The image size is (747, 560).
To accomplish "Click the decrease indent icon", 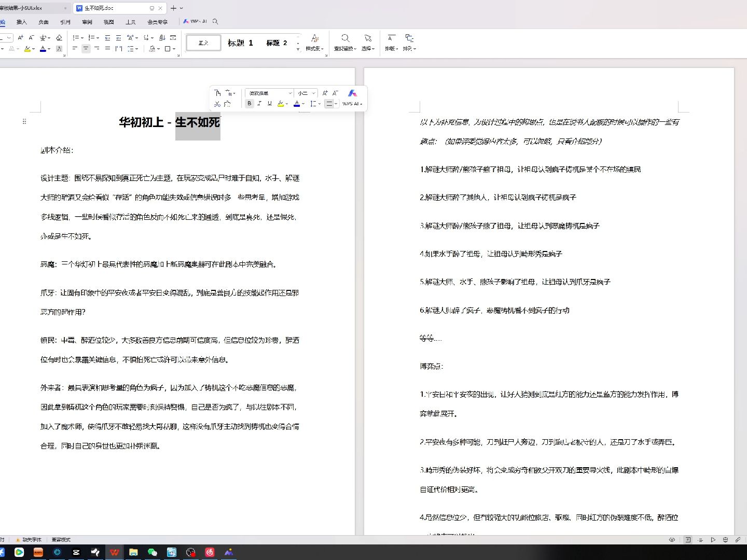I will tap(107, 37).
